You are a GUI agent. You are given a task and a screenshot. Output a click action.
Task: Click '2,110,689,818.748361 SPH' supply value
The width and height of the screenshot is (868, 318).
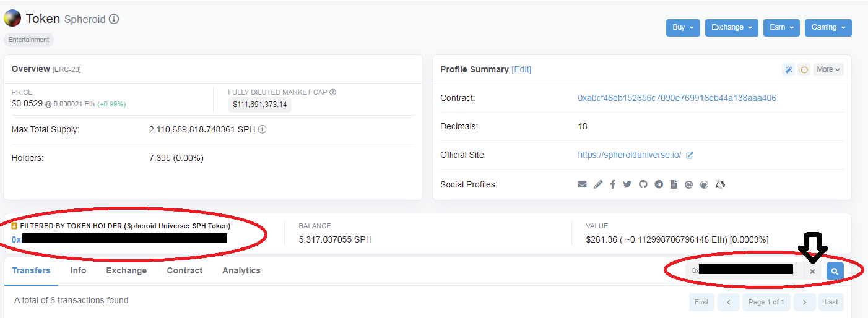pos(202,130)
